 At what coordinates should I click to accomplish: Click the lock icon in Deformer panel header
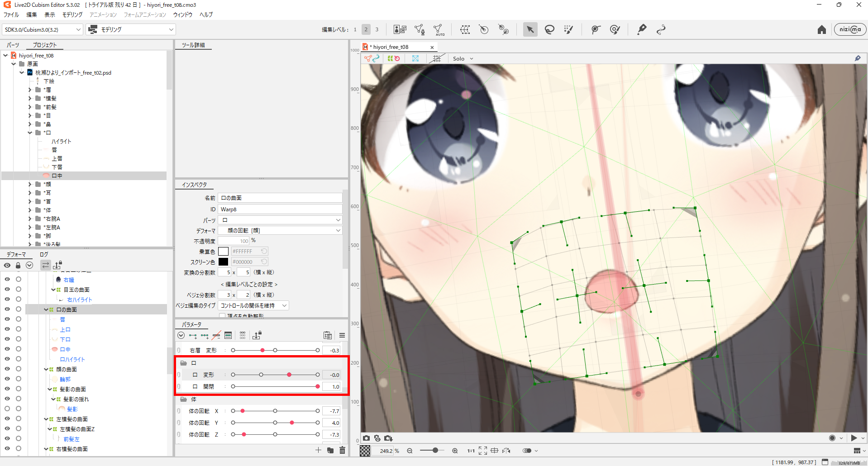tap(18, 265)
